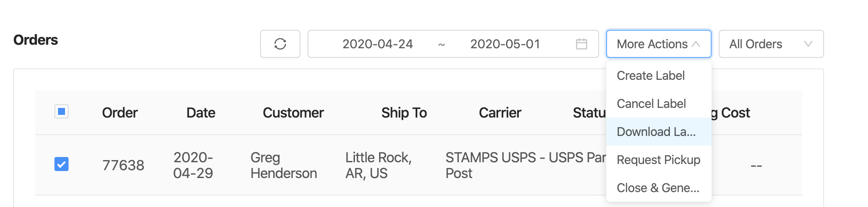Uncheck the order 77638 row checkbox
This screenshot has height=207, width=868.
pos(61,164)
